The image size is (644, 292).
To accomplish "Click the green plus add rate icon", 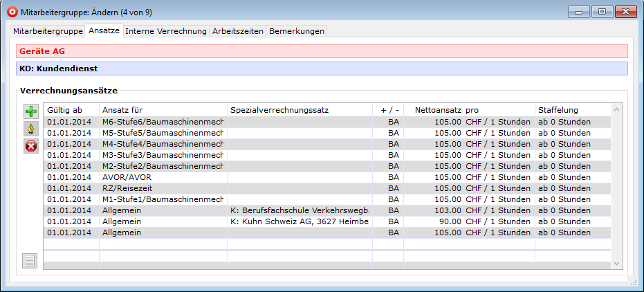I will pyautogui.click(x=31, y=112).
